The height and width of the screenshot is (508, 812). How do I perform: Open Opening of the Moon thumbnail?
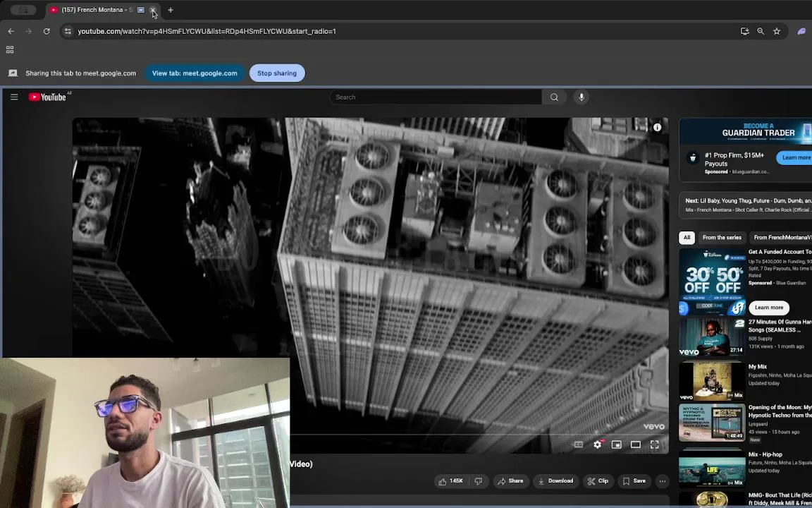tap(712, 423)
